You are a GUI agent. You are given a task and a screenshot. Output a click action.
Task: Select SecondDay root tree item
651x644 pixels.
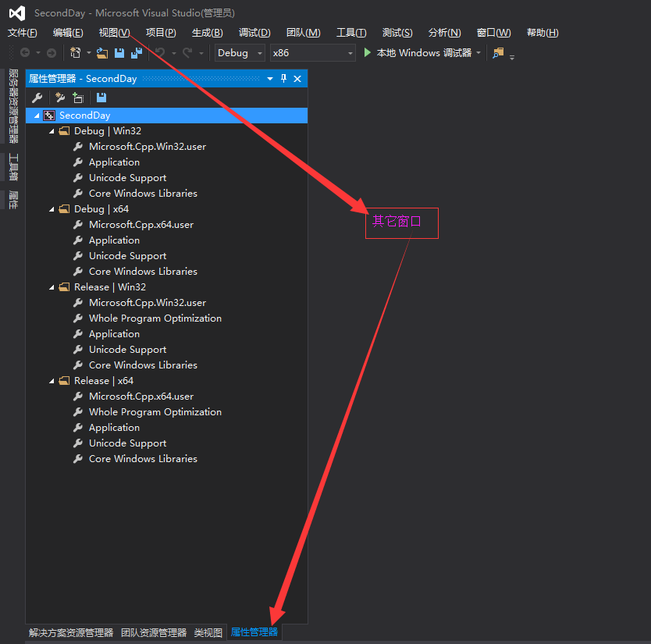click(166, 116)
